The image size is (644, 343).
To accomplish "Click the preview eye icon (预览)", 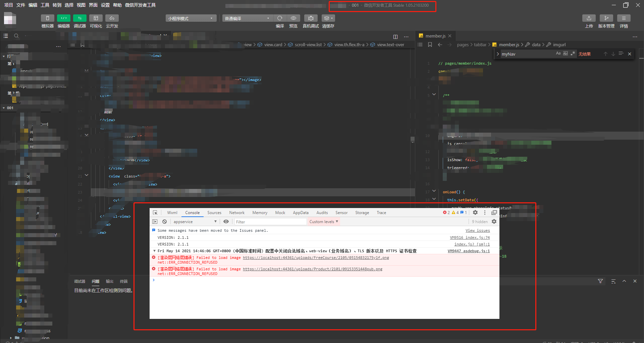I will pos(293,18).
